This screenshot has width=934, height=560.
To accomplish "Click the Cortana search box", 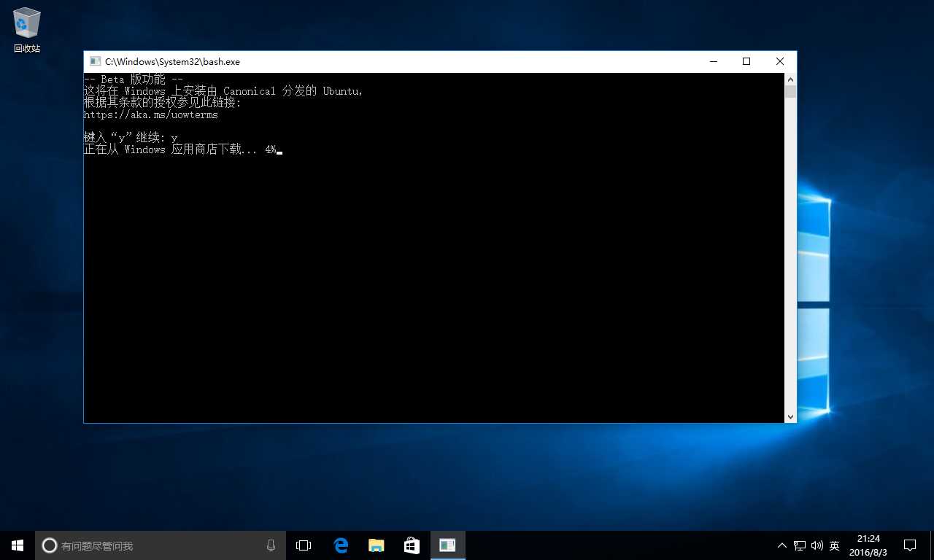I will click(161, 545).
